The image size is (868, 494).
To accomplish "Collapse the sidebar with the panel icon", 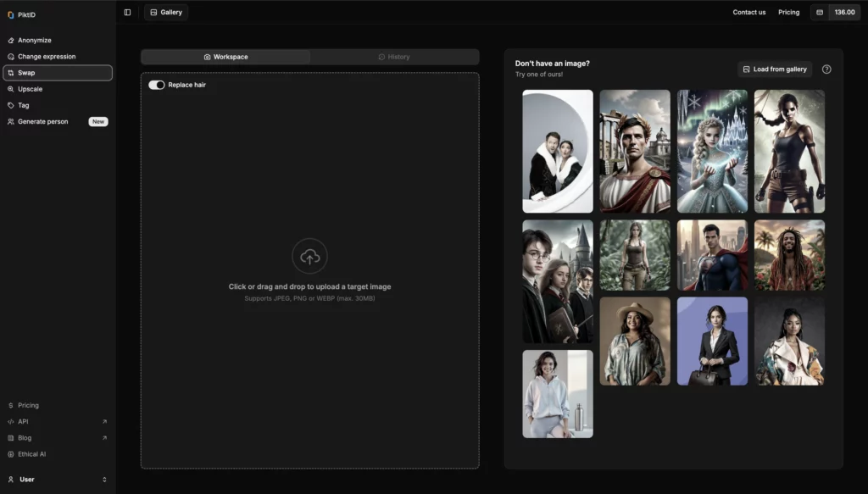I will [128, 11].
